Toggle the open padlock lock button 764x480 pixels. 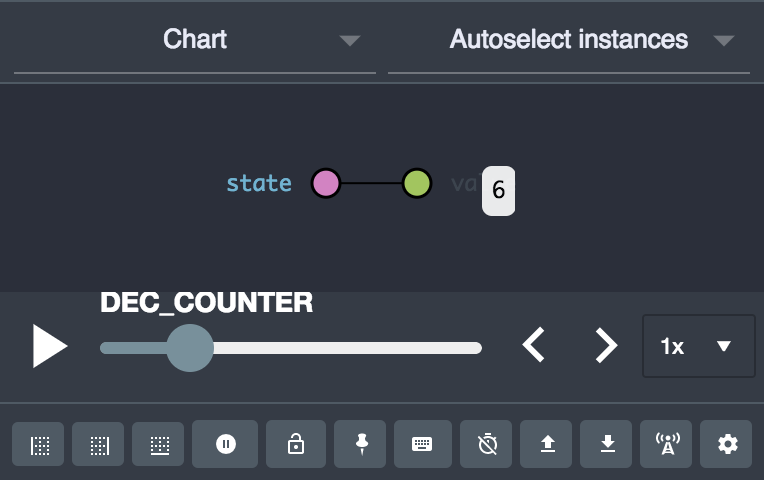pyautogui.click(x=296, y=445)
